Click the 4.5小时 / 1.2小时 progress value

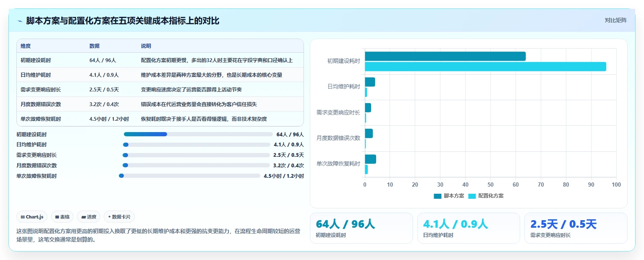coord(284,176)
